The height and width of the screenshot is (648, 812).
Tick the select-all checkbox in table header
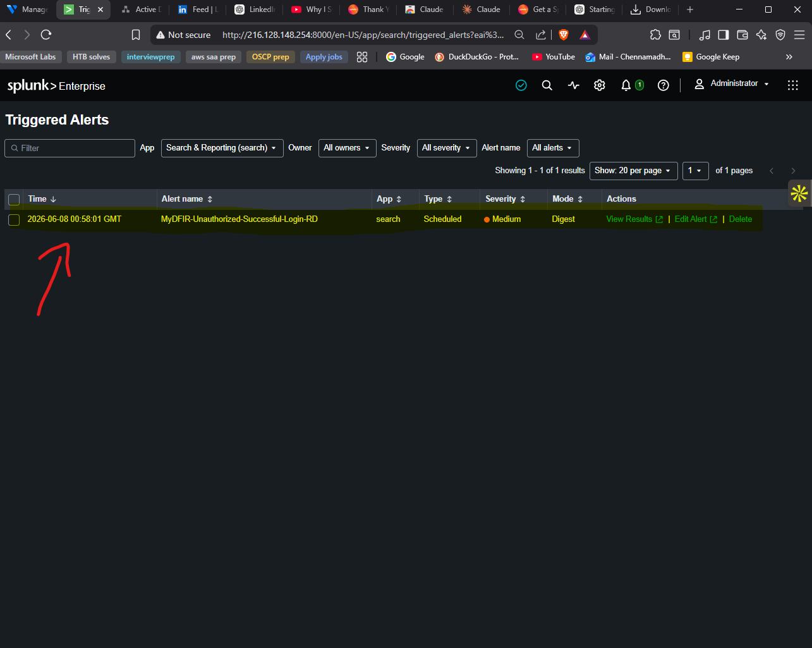click(14, 199)
